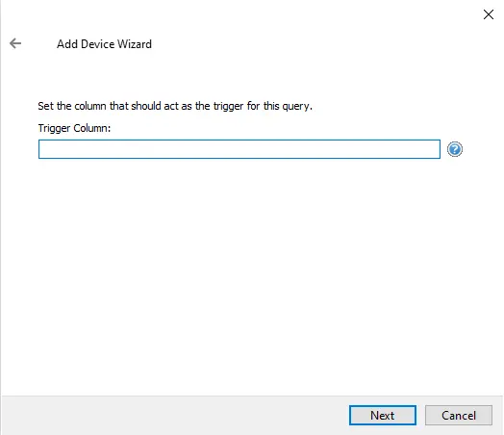
Task: Select the field beside the help icon
Action: pos(239,149)
